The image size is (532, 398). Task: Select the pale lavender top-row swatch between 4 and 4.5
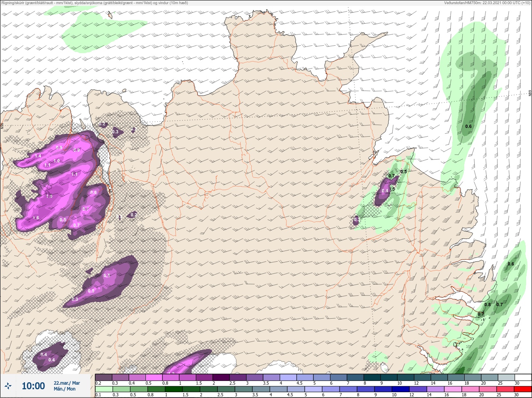pyautogui.click(x=288, y=377)
